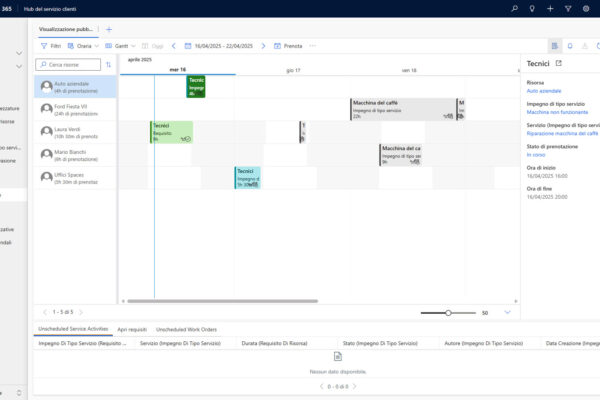Add a new schedule board tab

109,29
